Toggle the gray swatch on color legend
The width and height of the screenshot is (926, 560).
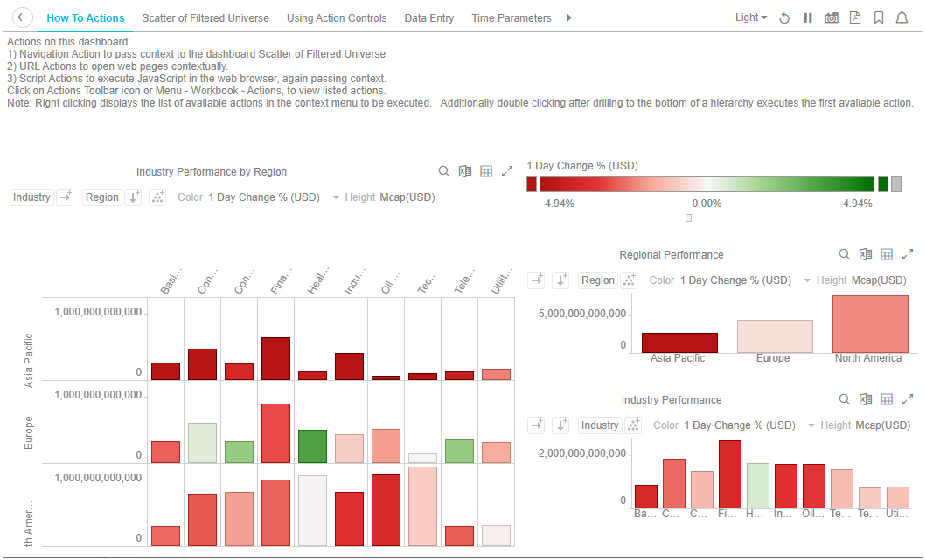[x=895, y=184]
